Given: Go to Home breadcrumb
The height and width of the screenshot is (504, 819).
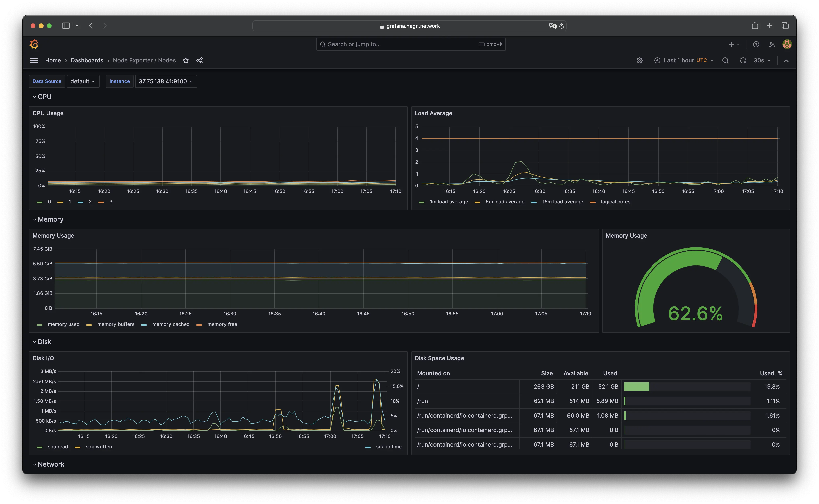Looking at the screenshot, I should coord(53,60).
